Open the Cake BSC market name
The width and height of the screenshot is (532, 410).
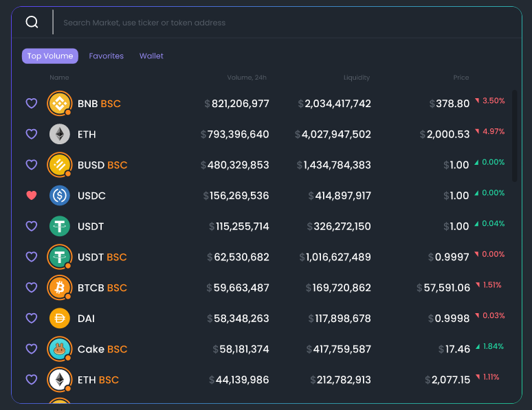click(102, 349)
